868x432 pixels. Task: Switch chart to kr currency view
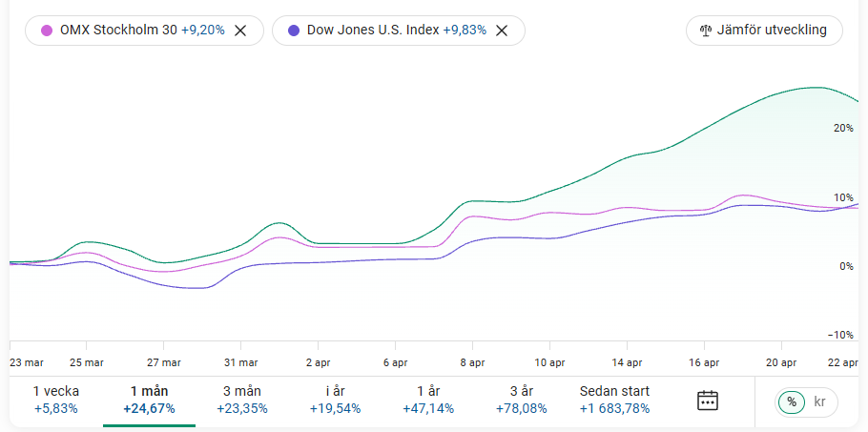point(819,401)
